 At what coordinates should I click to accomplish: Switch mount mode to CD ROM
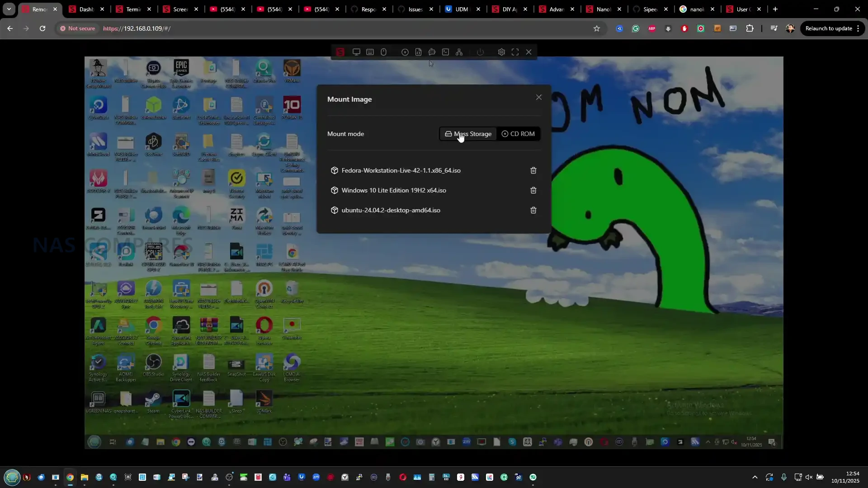[518, 134]
